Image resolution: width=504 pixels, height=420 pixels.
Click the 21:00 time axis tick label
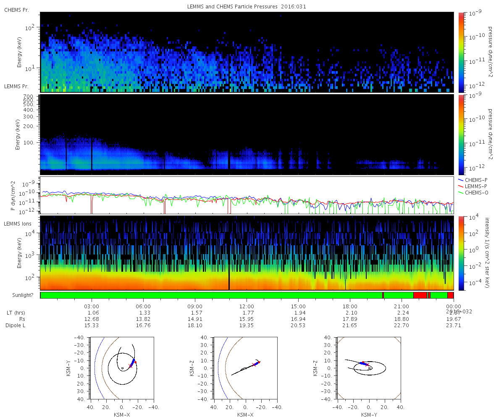[402, 307]
